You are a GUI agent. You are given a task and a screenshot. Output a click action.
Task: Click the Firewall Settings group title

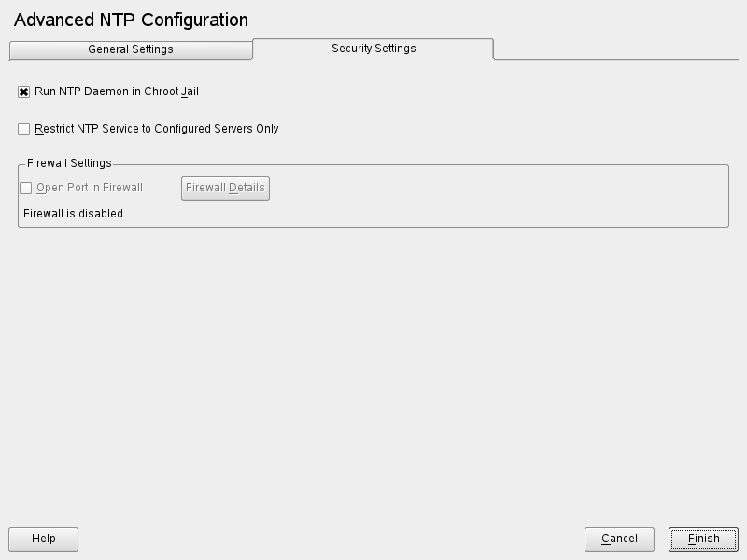pyautogui.click(x=69, y=163)
